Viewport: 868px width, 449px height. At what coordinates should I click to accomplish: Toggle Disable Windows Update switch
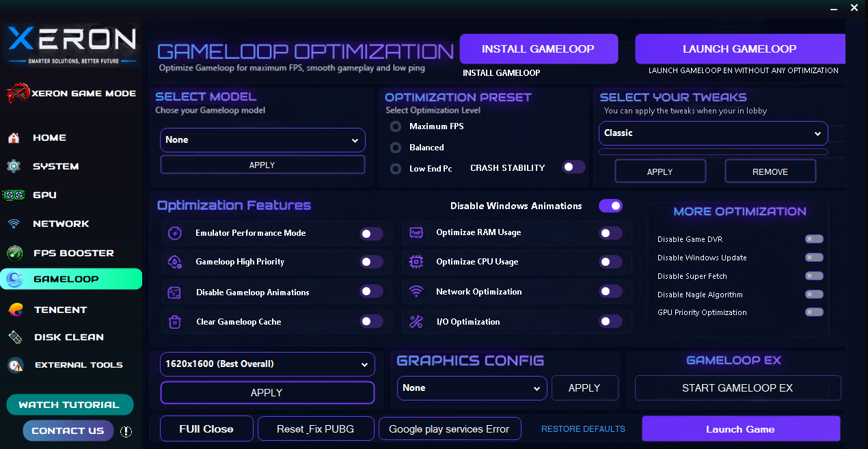pyautogui.click(x=814, y=258)
